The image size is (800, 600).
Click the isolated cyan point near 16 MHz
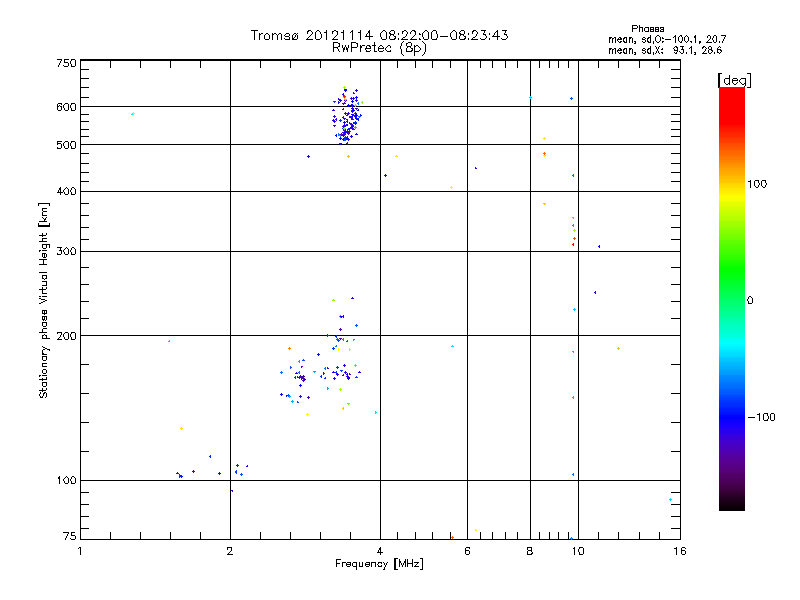[x=670, y=499]
